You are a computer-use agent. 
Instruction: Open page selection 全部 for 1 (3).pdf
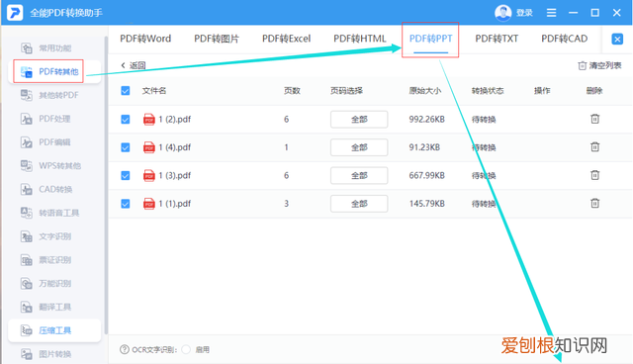[359, 175]
